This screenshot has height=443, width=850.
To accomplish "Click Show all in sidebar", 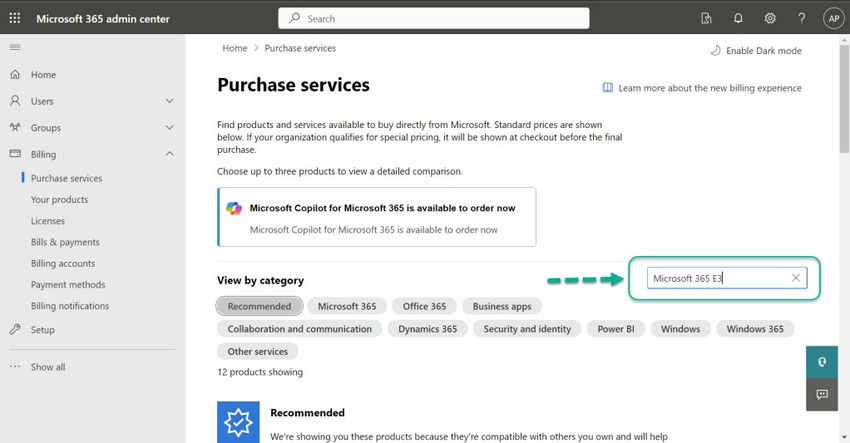I will tap(48, 367).
